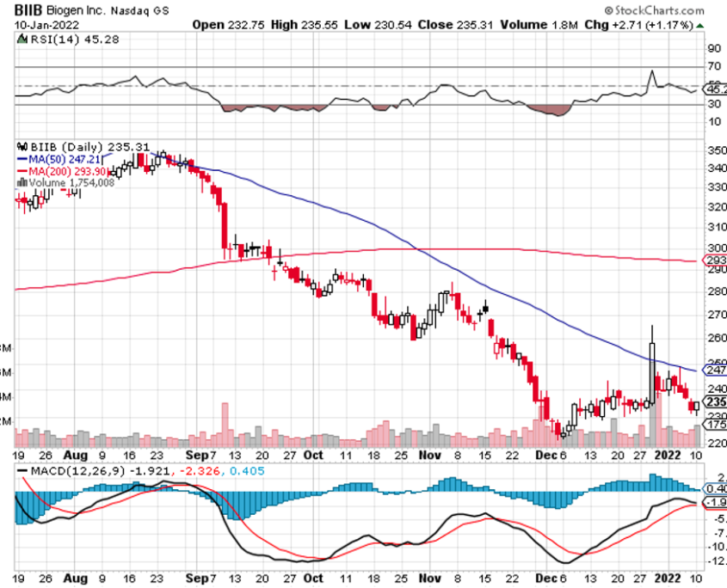Screen dimensions: 727x588
Task: Click the Chg +2.71 (+1.17%) value
Action: [x=639, y=25]
